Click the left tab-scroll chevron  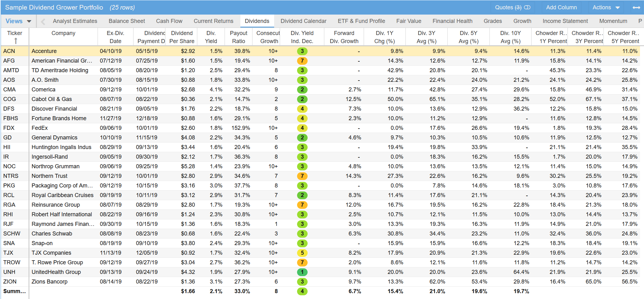pos(43,21)
